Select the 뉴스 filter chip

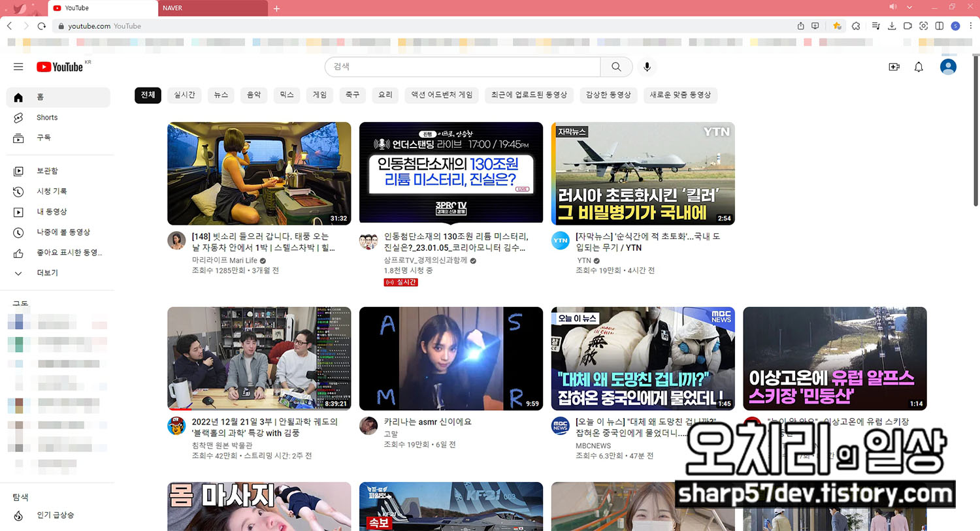221,95
